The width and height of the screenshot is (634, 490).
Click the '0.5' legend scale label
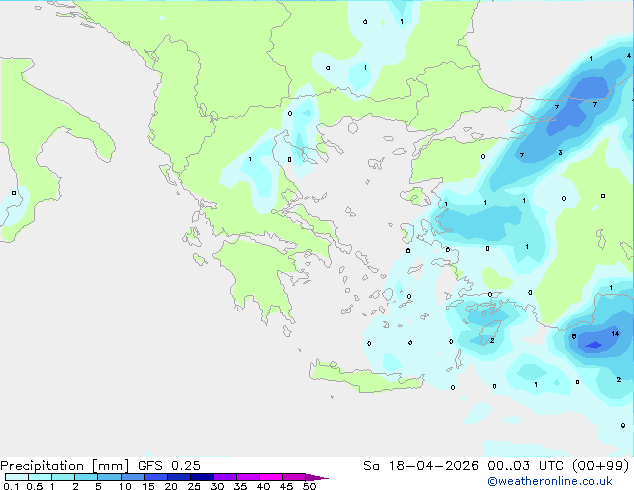tap(34, 486)
